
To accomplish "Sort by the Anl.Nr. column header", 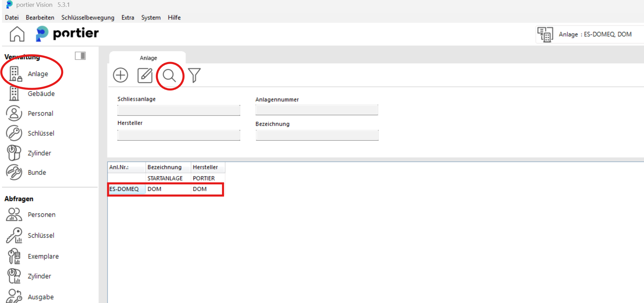I will coord(127,167).
